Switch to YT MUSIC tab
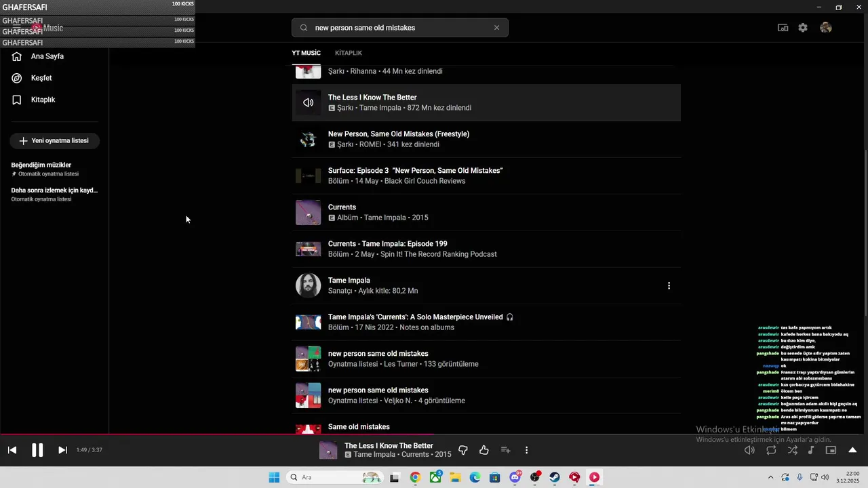This screenshot has width=868, height=488. [x=306, y=53]
